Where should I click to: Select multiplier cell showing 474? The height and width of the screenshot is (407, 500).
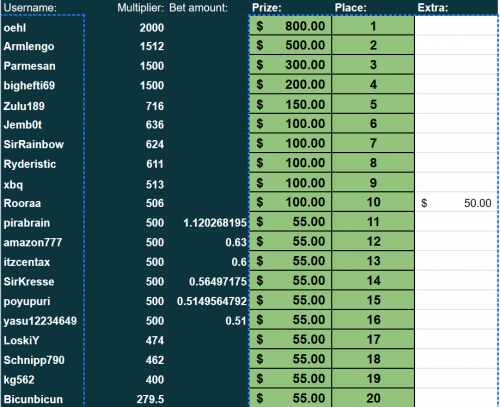coord(125,340)
